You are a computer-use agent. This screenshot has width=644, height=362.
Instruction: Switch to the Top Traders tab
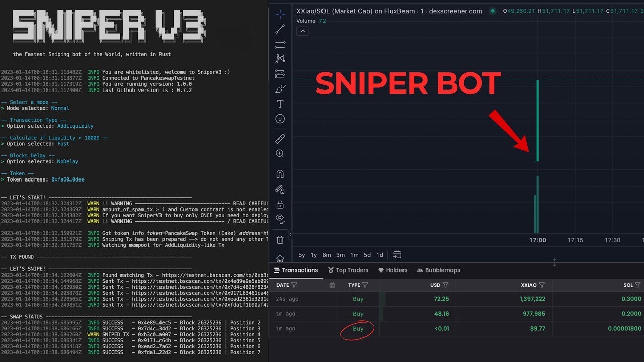(348, 270)
